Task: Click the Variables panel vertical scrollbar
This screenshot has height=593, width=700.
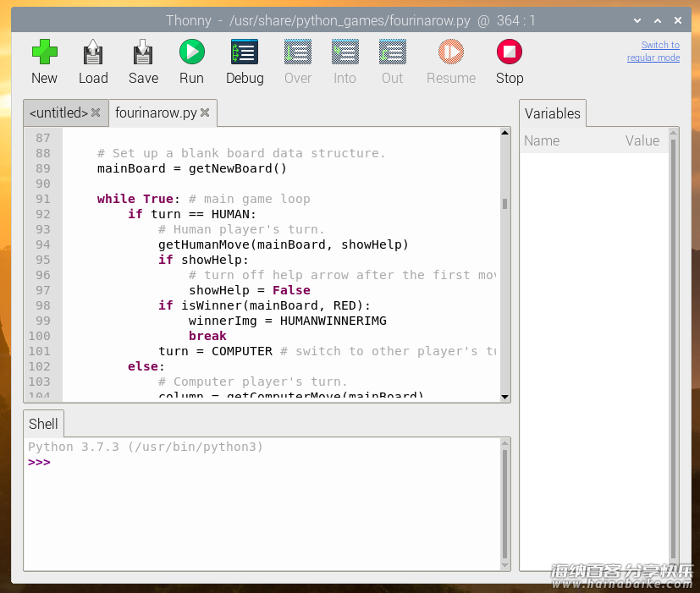Action: pos(673,349)
